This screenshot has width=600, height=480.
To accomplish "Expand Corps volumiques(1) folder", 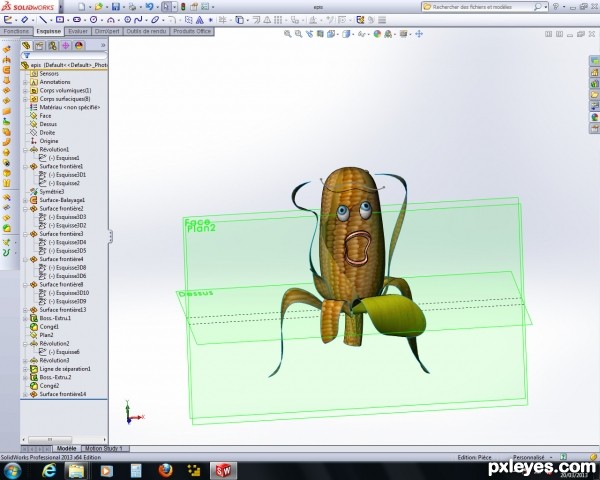I will coord(25,91).
